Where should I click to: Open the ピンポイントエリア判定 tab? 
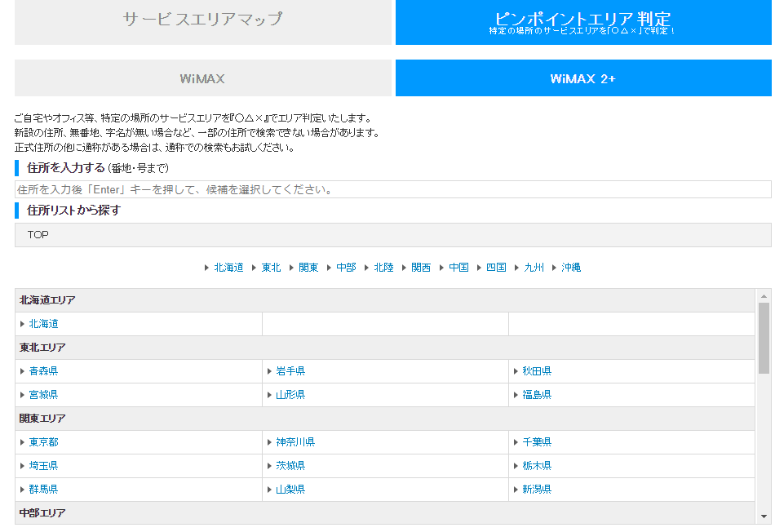pyautogui.click(x=582, y=22)
